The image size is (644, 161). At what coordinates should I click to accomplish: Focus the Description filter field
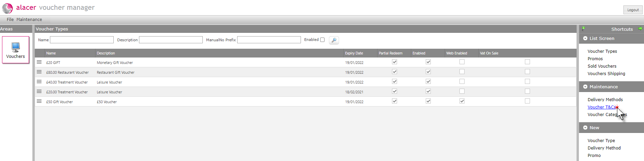pos(171,40)
